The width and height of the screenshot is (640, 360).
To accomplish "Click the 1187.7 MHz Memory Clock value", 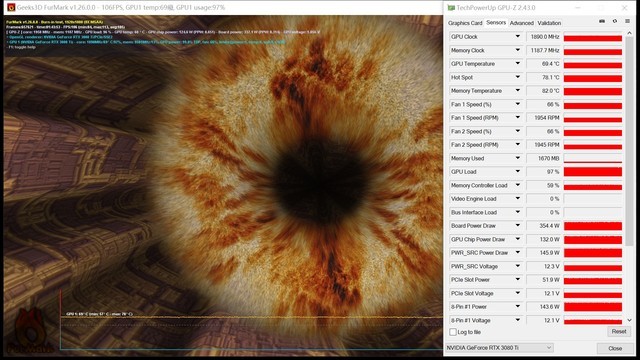I will pyautogui.click(x=544, y=50).
